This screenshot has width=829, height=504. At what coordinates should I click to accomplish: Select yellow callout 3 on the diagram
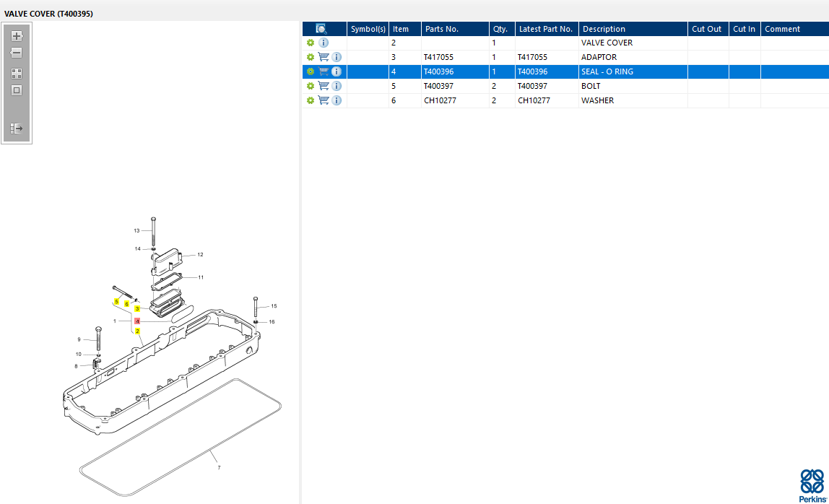coord(137,308)
